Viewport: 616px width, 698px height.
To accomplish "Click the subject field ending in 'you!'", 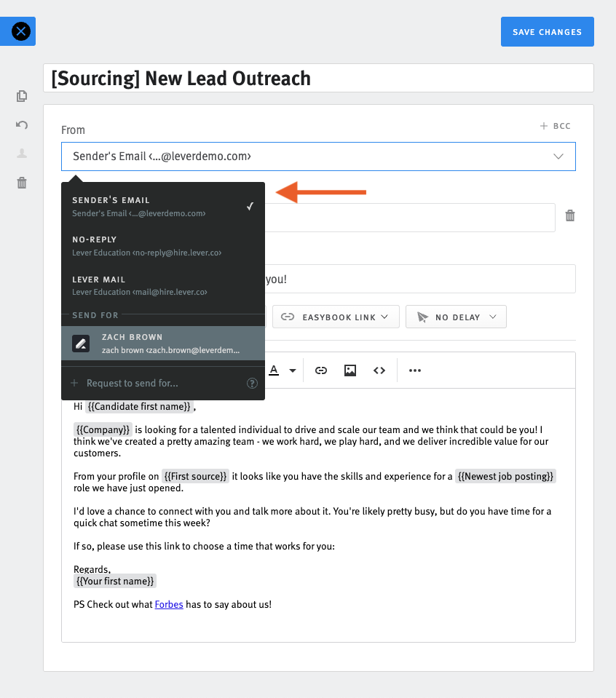I will coord(420,279).
